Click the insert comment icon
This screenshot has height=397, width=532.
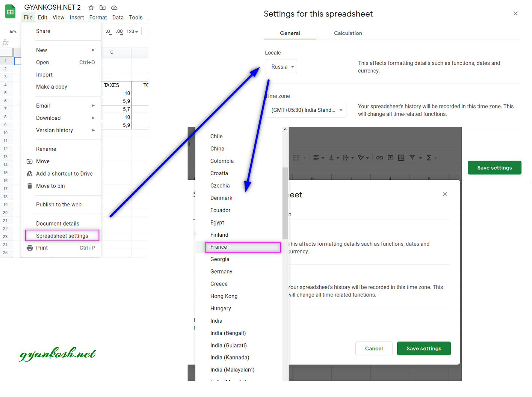(390, 158)
